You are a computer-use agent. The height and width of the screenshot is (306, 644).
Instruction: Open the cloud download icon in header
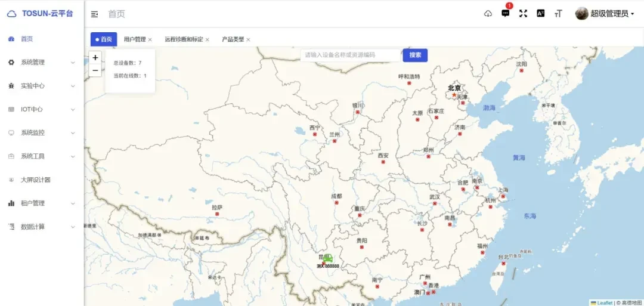click(x=488, y=14)
